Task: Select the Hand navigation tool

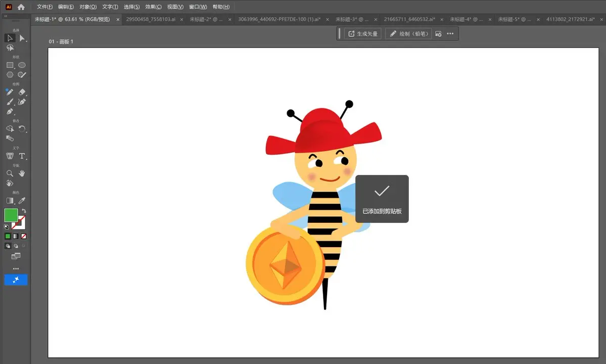Action: click(22, 173)
